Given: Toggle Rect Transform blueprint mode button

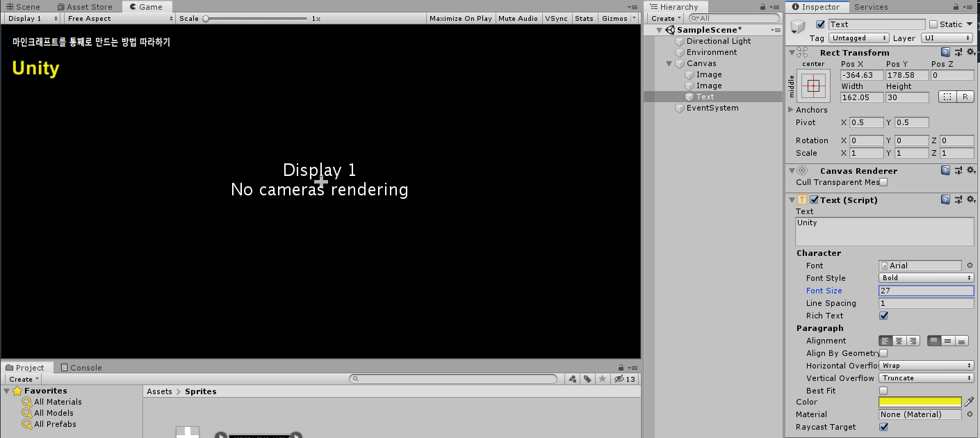Looking at the screenshot, I should 947,97.
